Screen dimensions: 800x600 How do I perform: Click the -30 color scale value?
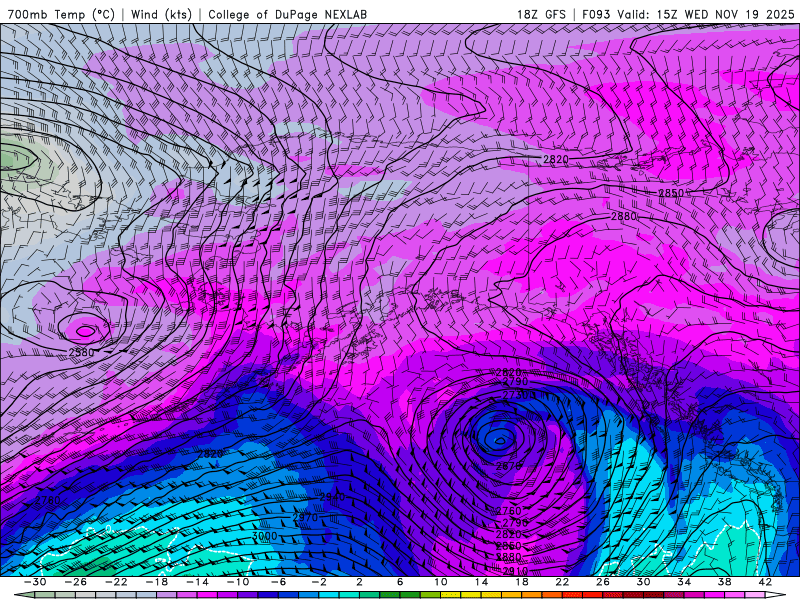(x=35, y=582)
